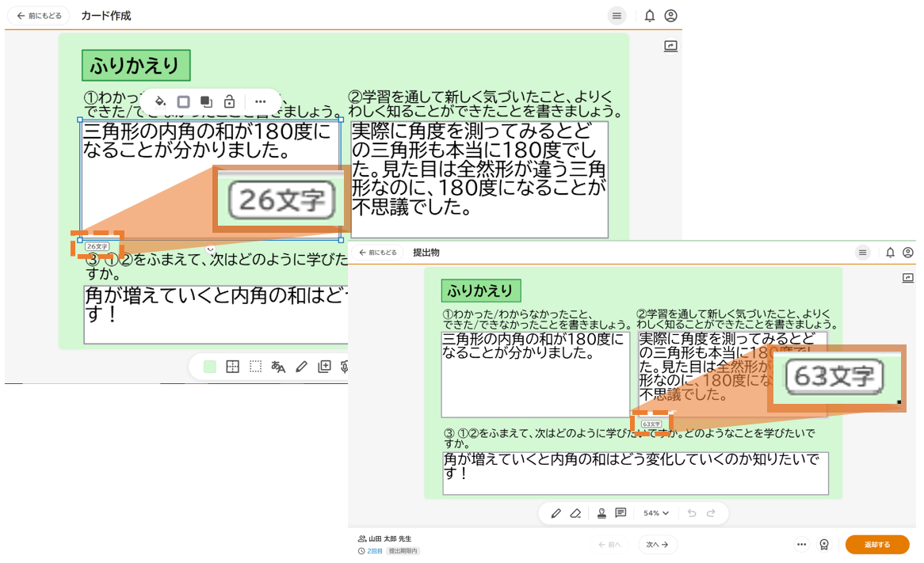Click the ふりかえり heading in カード作成 window
This screenshot has height=563, width=924.
coord(136,66)
